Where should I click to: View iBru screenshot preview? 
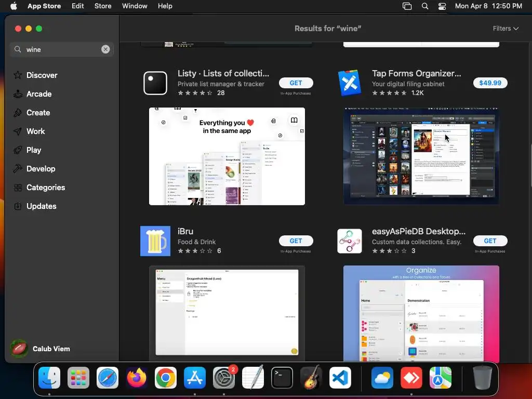tap(227, 313)
